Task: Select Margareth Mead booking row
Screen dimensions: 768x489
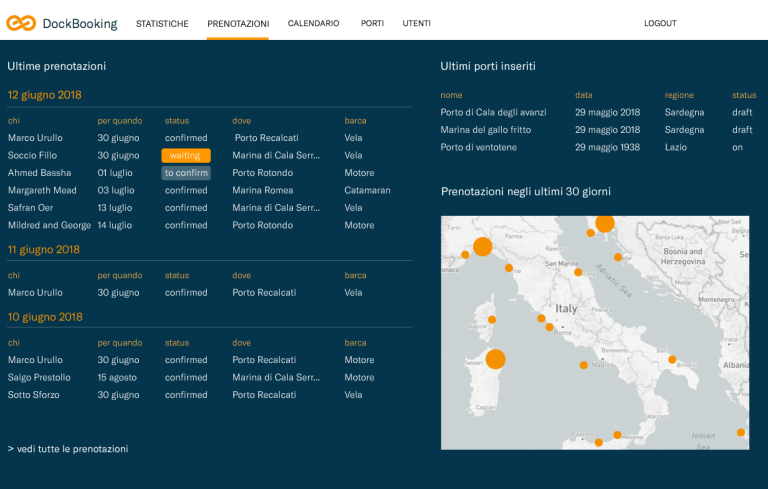Action: point(43,190)
